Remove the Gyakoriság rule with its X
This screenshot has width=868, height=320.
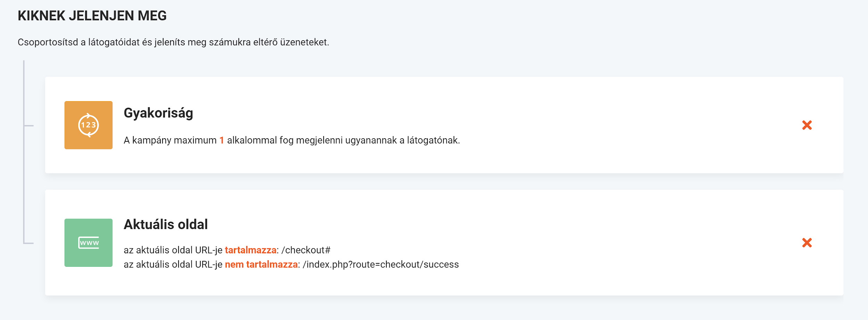tap(807, 125)
